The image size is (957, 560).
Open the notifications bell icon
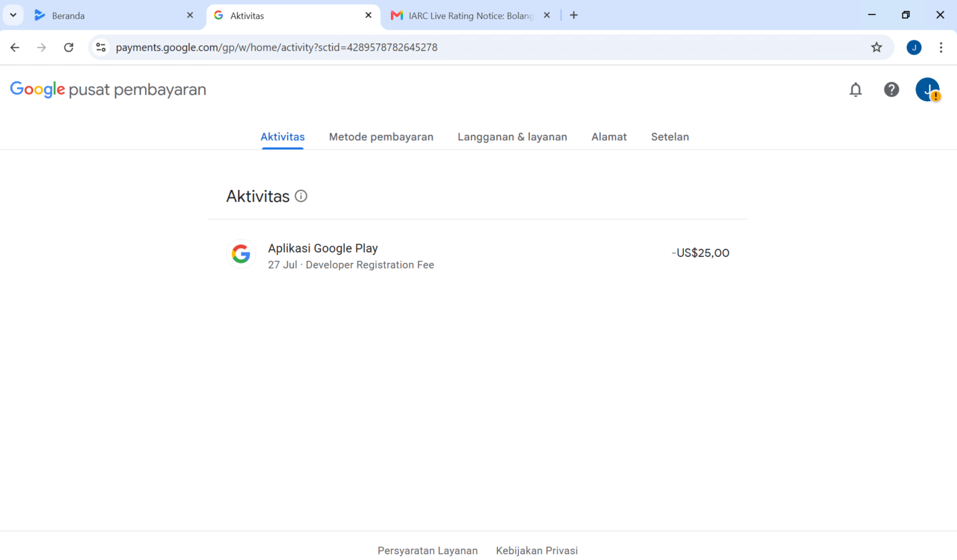[855, 90]
